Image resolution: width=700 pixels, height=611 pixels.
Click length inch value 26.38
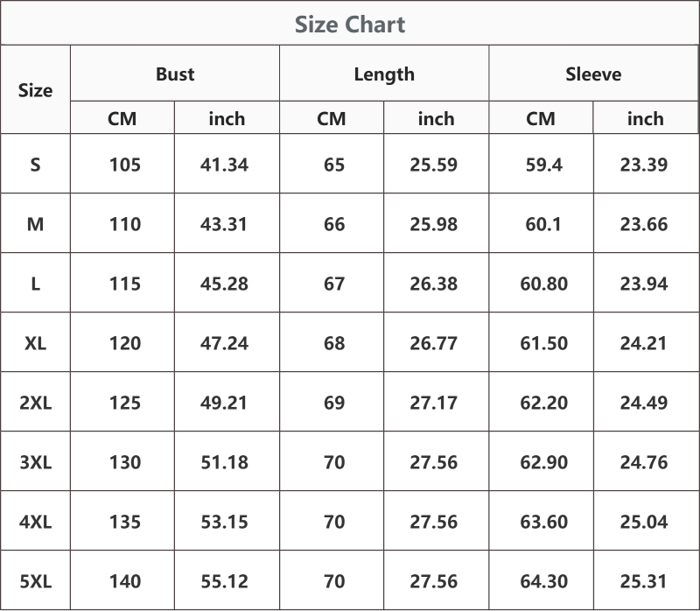pyautogui.click(x=433, y=284)
